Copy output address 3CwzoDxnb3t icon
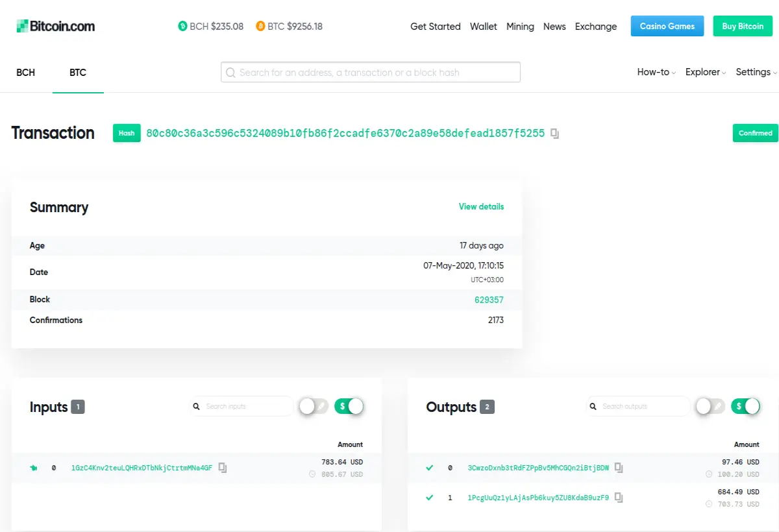 pyautogui.click(x=619, y=467)
